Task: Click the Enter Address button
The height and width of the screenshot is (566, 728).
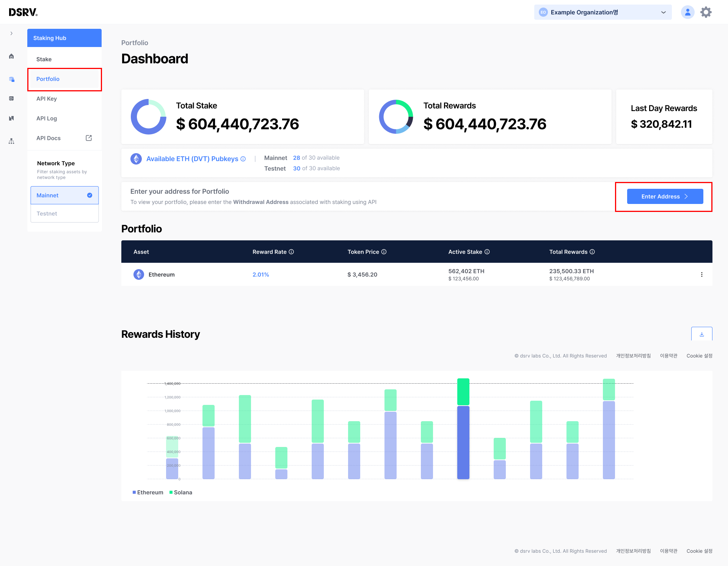Action: [665, 196]
